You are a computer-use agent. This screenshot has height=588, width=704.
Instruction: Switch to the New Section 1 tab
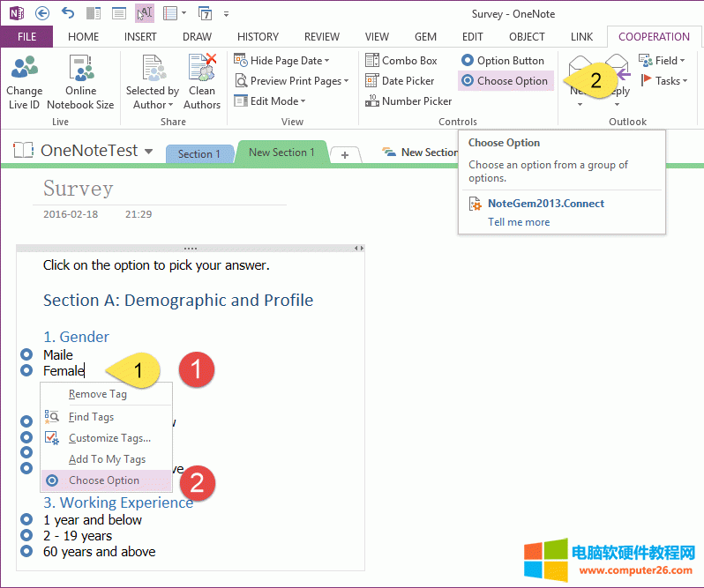281,152
